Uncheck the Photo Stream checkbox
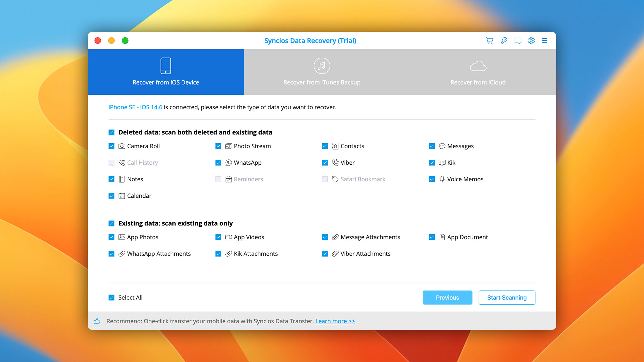 click(218, 146)
